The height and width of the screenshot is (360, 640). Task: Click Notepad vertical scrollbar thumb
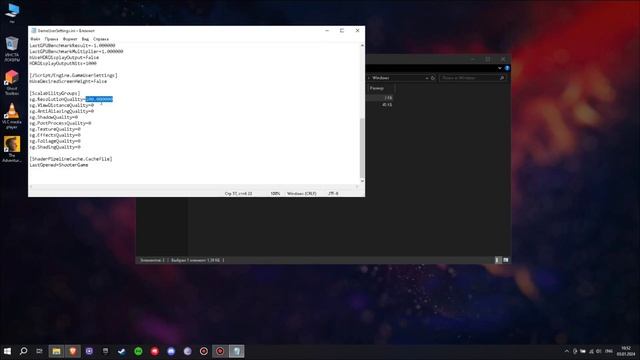tap(362, 148)
